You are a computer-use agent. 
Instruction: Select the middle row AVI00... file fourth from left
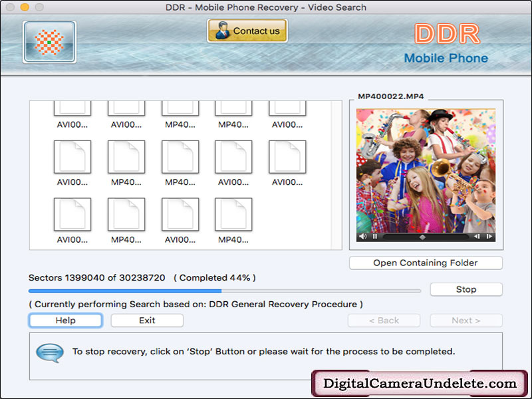click(233, 163)
